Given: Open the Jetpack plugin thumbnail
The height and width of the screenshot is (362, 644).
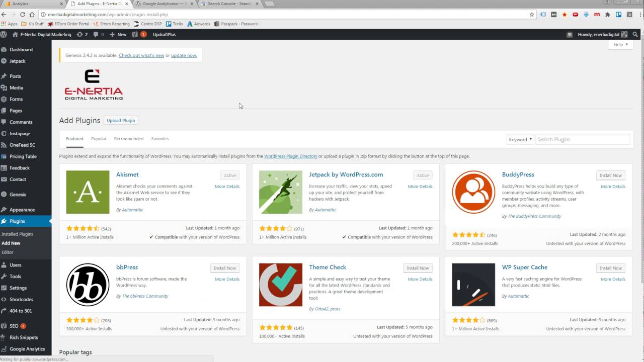Looking at the screenshot, I should pos(281,192).
